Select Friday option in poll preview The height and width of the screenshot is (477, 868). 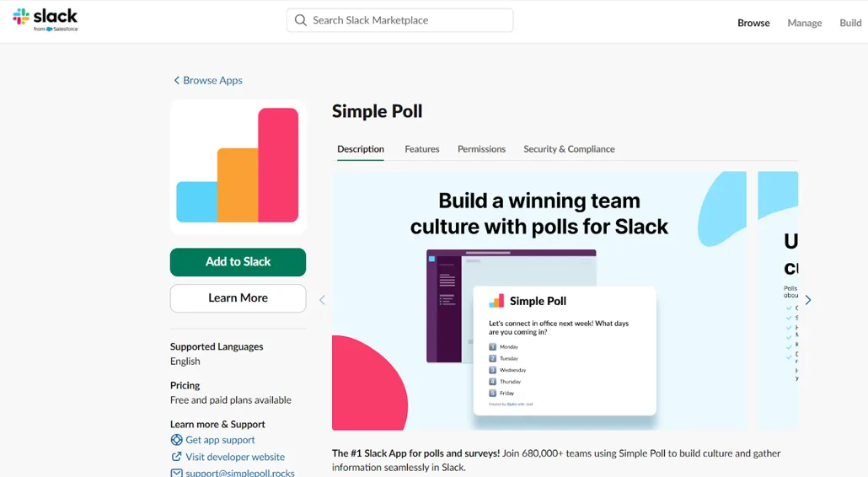(501, 394)
